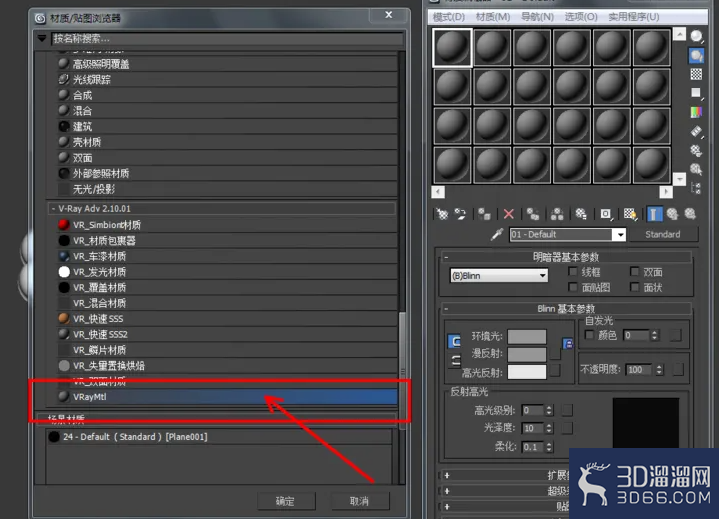Click the red X reset material icon

[509, 214]
